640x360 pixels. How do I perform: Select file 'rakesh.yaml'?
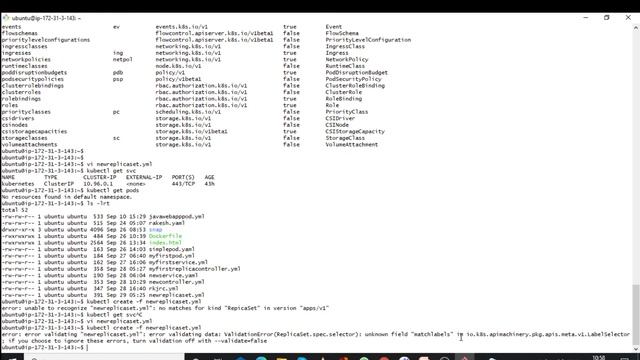[x=167, y=223]
